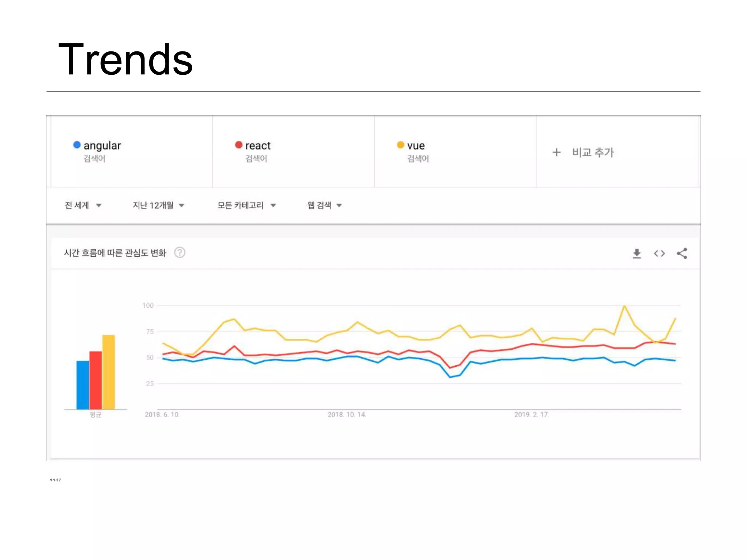Click the red react average bar

coord(96,380)
